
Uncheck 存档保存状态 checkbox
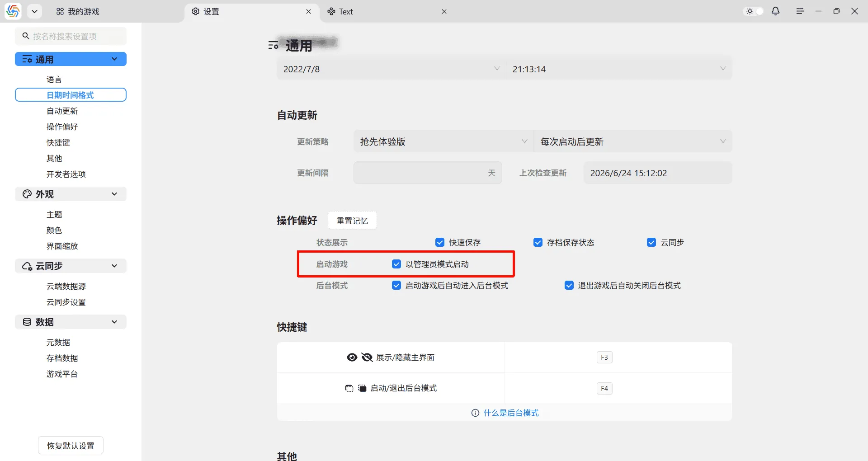[x=538, y=242]
